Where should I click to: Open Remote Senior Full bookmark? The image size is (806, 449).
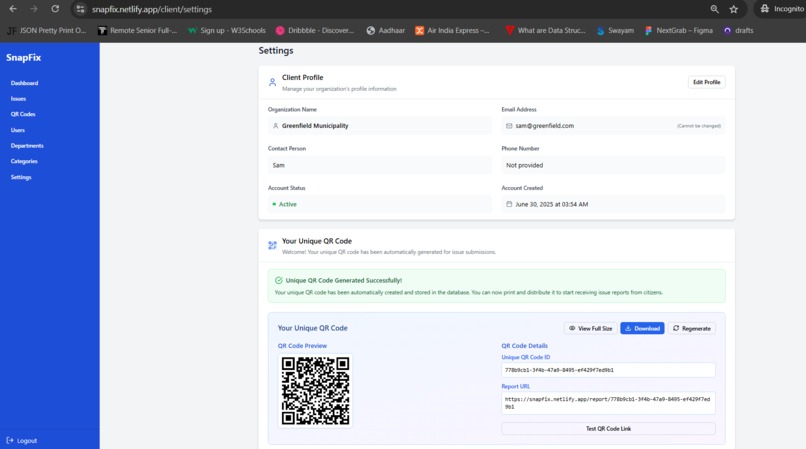click(x=138, y=30)
